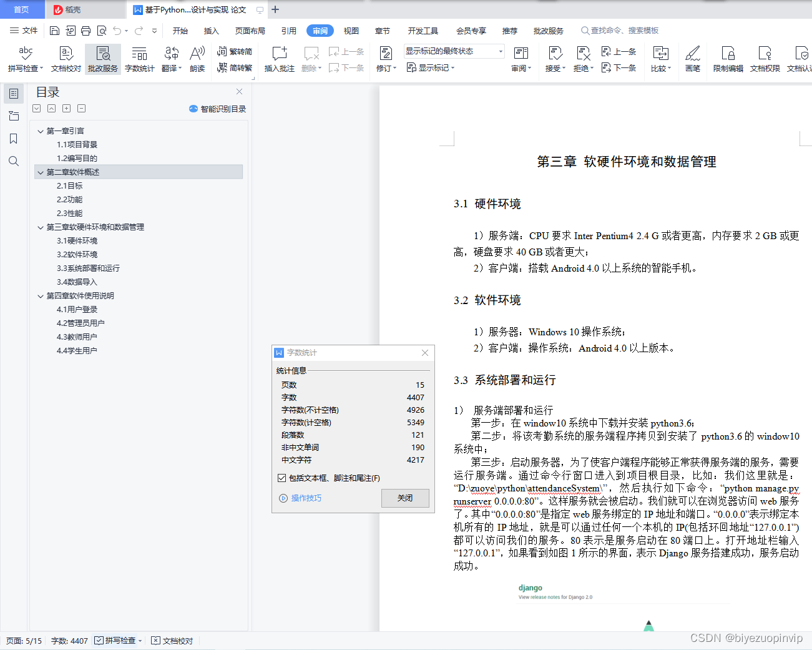Viewport: 812px width, 650px height.
Task: Select the 插入批注 insert comment tool
Action: (279, 59)
